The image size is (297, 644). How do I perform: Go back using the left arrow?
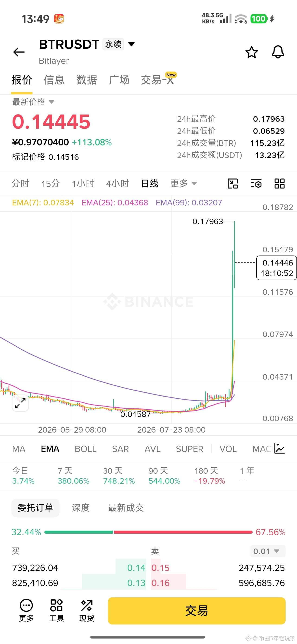[19, 52]
